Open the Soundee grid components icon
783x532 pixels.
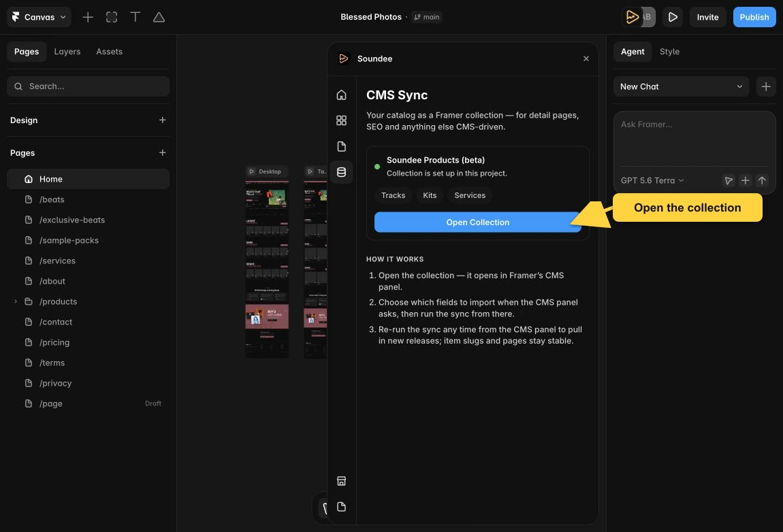click(342, 120)
